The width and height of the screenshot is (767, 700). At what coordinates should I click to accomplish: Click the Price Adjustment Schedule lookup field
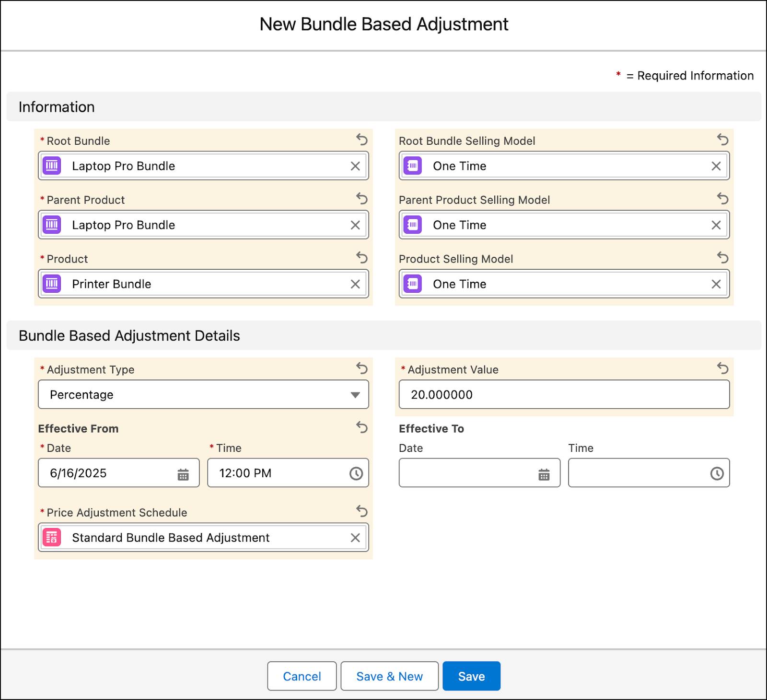[x=203, y=538]
